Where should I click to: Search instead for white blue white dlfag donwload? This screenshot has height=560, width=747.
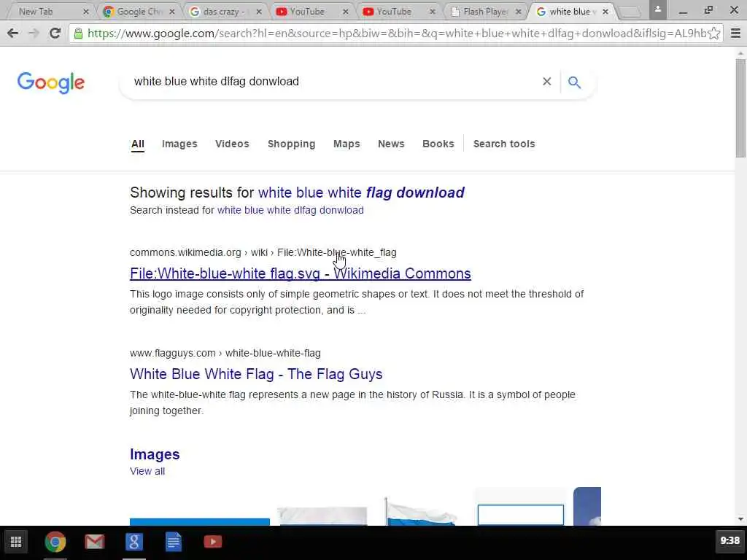pyautogui.click(x=290, y=210)
